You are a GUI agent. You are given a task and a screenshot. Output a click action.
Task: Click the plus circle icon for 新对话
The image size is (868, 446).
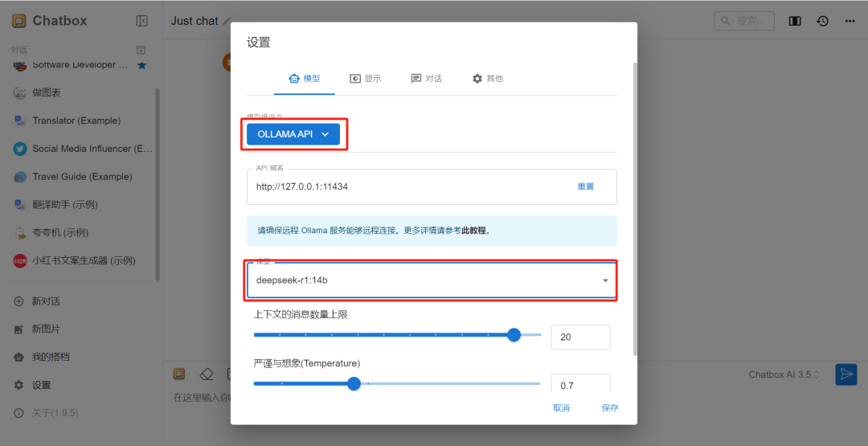pyautogui.click(x=18, y=301)
